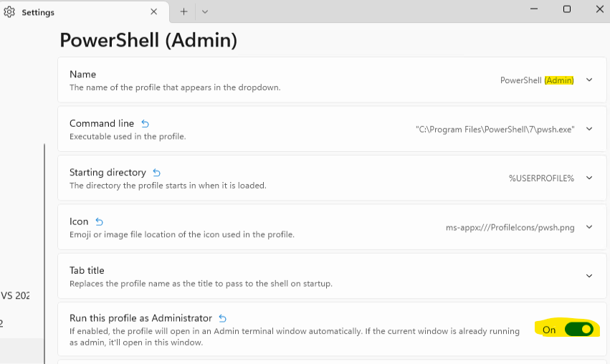
Task: Expand the Name setting row
Action: click(x=589, y=80)
